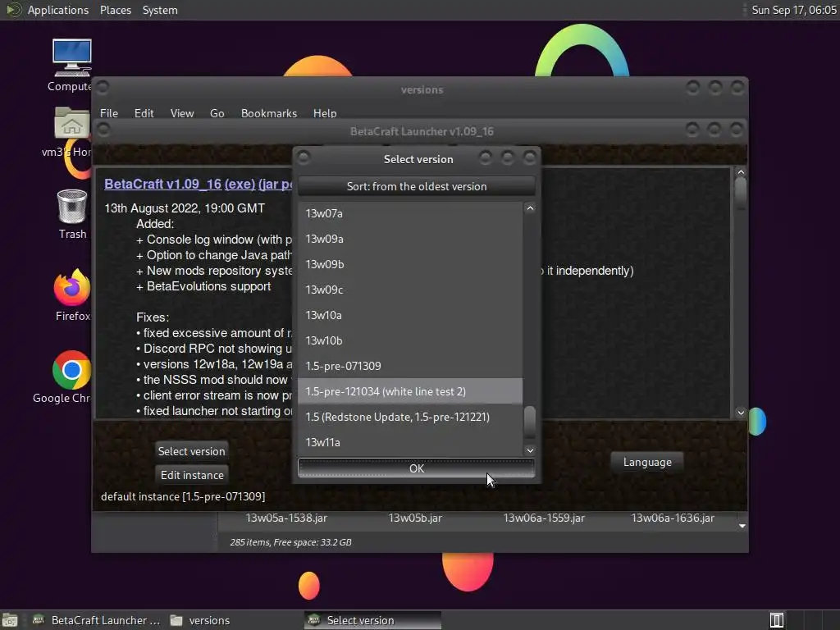Click the version list scrollbar thumb
This screenshot has height=630, width=840.
[530, 422]
